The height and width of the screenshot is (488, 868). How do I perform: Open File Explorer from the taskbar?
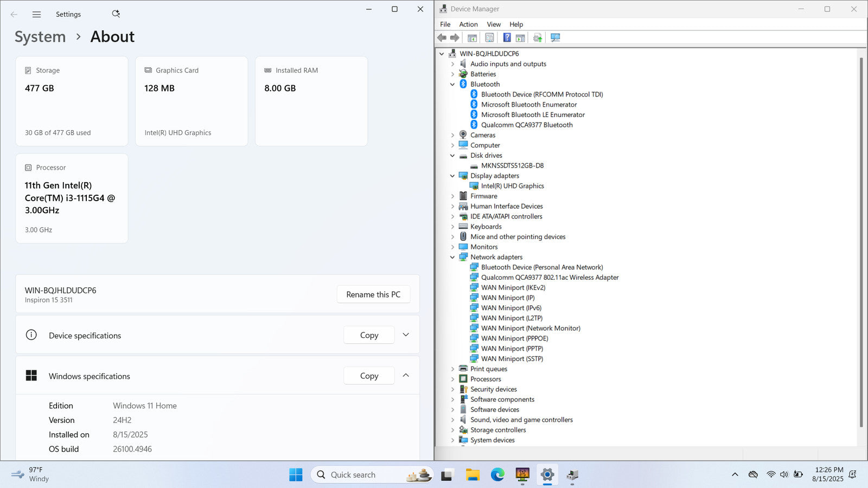click(x=473, y=475)
